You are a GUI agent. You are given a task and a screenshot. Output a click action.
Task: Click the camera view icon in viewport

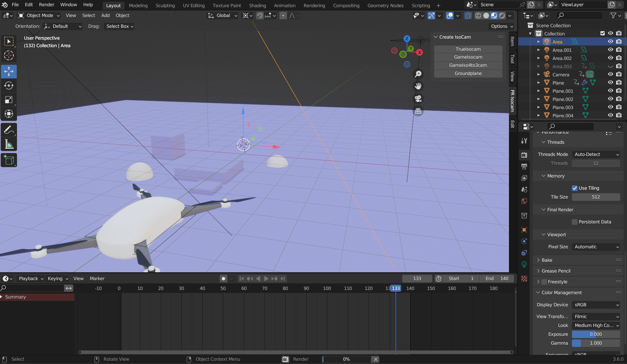[x=418, y=99]
